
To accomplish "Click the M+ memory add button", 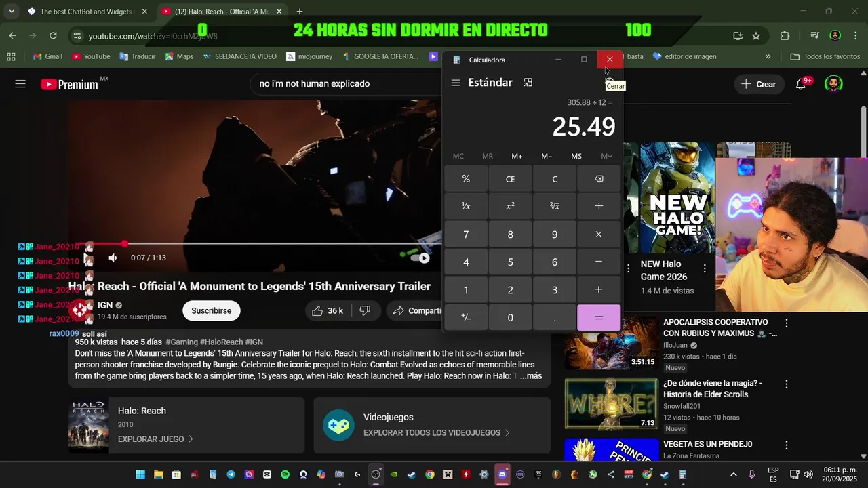I will pyautogui.click(x=517, y=156).
